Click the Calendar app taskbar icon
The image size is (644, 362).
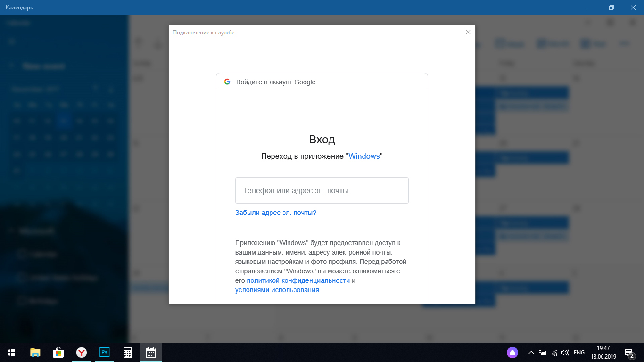pyautogui.click(x=151, y=353)
